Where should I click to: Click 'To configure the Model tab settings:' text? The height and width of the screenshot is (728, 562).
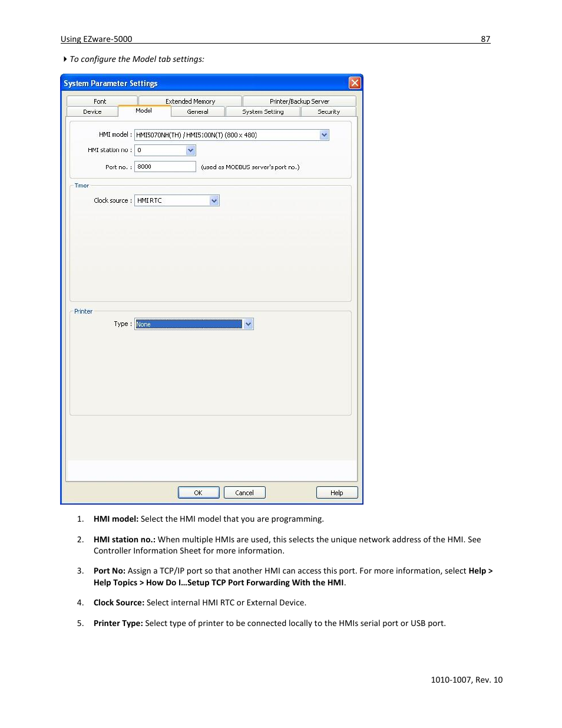pos(137,59)
